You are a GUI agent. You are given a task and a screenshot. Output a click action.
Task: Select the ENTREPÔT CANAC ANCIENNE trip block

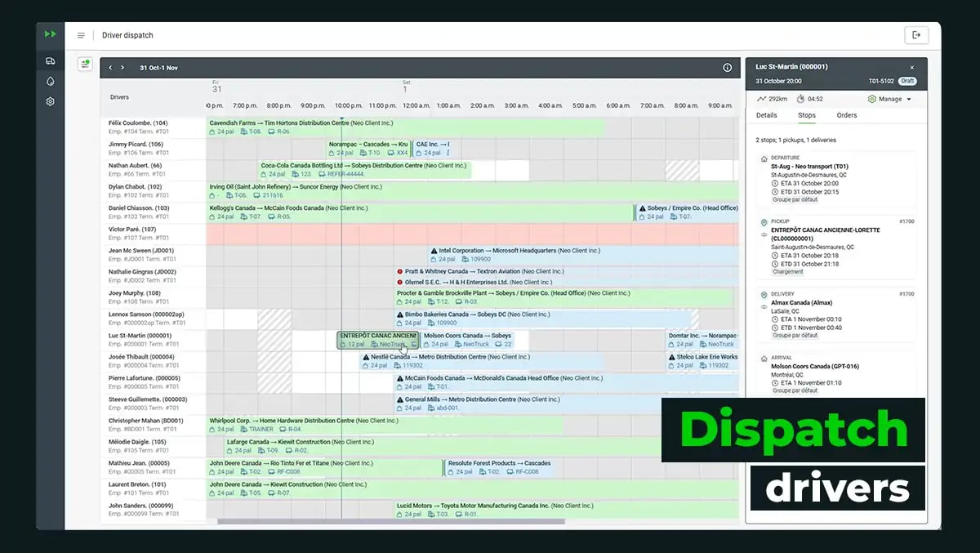[x=378, y=340]
